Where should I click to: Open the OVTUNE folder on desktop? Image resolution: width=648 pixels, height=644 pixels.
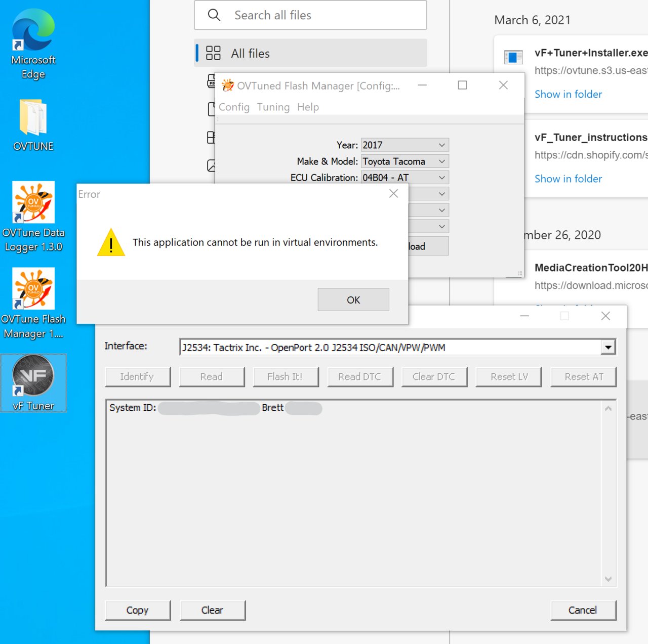point(33,125)
